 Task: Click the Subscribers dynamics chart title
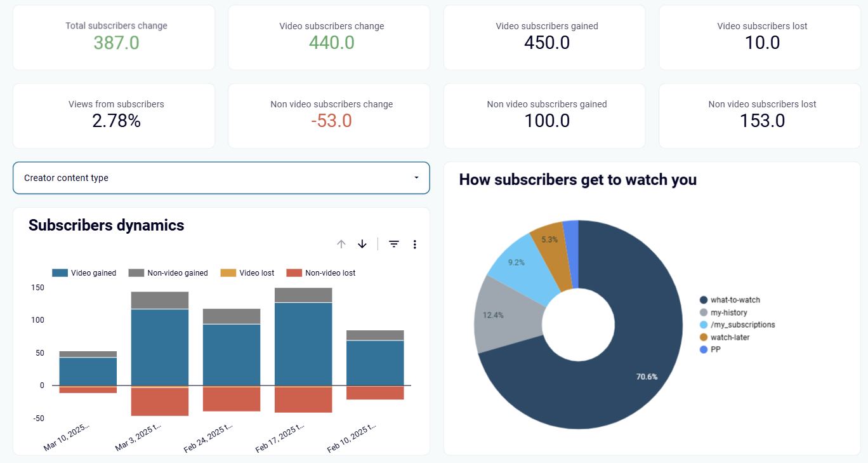click(x=107, y=225)
